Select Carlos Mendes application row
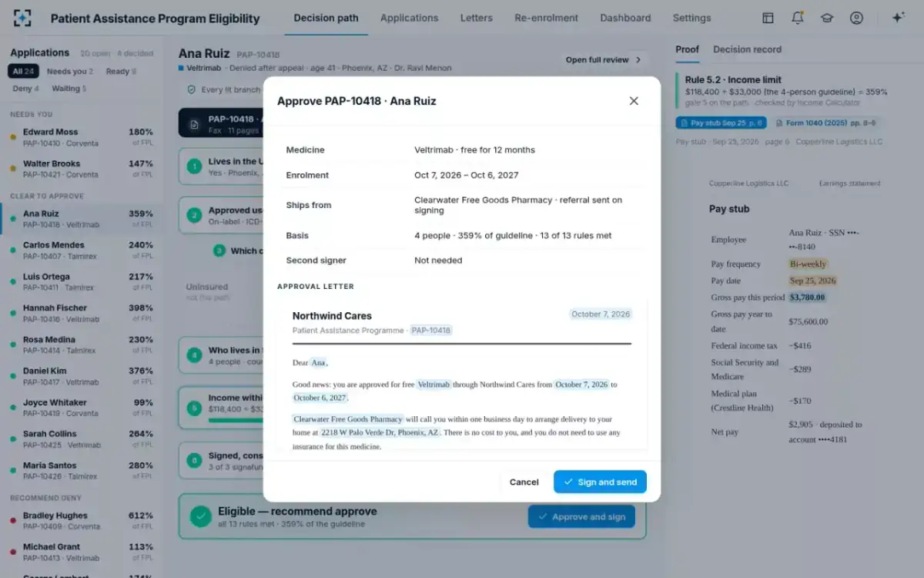Screen dimensions: 924x578 tap(82, 250)
